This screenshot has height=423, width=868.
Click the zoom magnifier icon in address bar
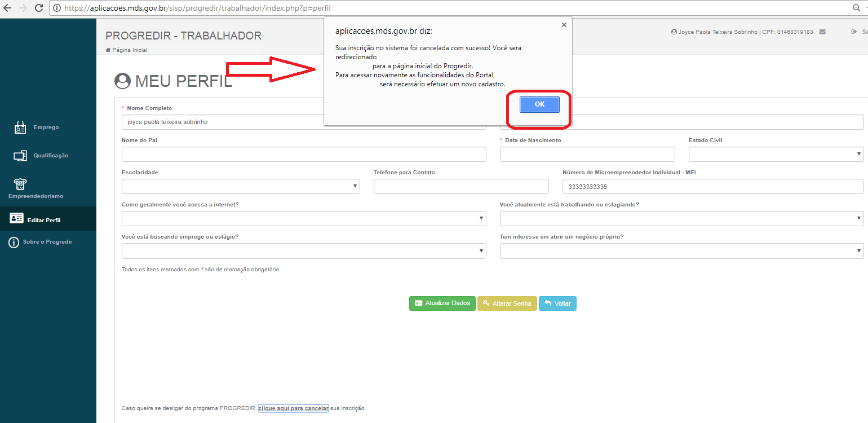click(x=856, y=8)
